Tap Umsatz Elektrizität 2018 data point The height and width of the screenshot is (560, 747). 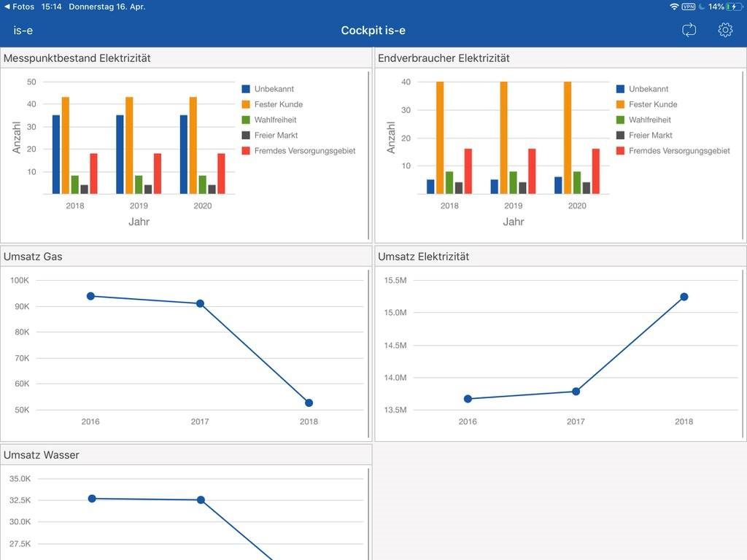[684, 297]
